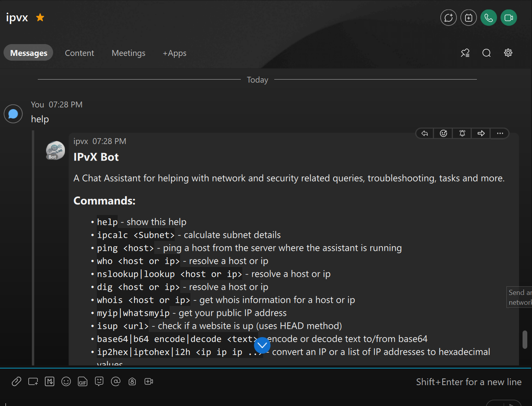Open the GIF picker

[83, 381]
